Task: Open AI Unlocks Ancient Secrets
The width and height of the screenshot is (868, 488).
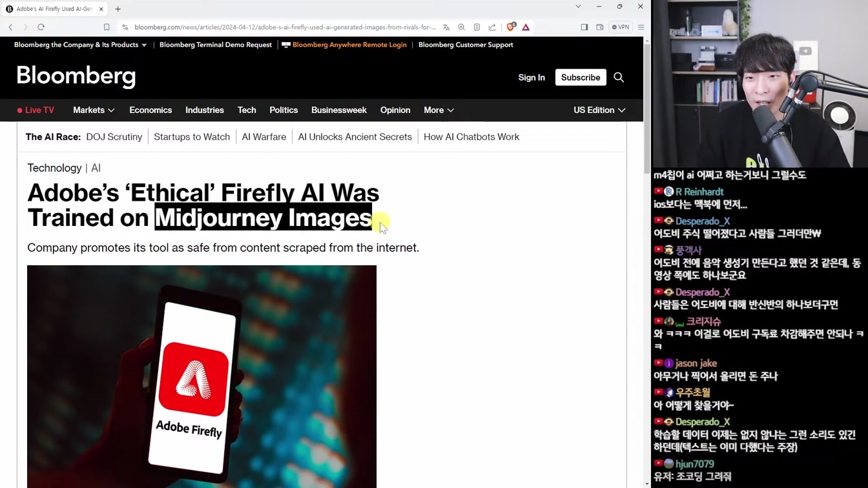Action: coord(355,137)
